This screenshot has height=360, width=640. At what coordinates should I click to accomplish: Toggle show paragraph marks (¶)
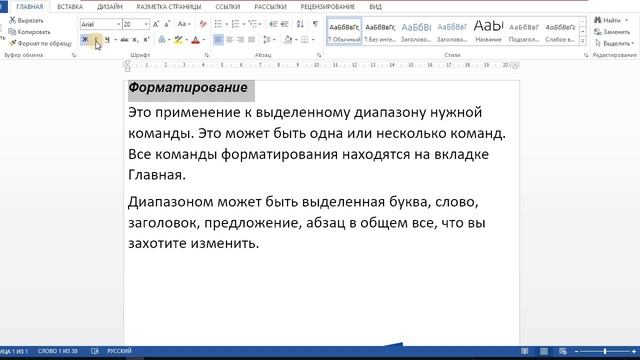pyautogui.click(x=315, y=24)
